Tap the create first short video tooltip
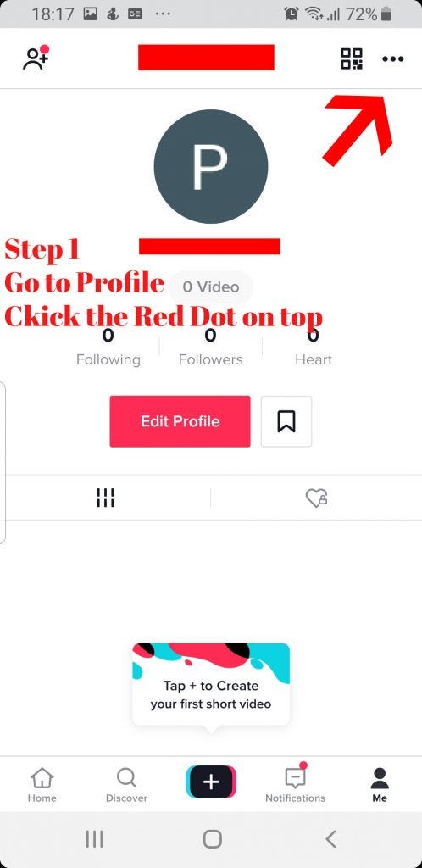 (211, 684)
